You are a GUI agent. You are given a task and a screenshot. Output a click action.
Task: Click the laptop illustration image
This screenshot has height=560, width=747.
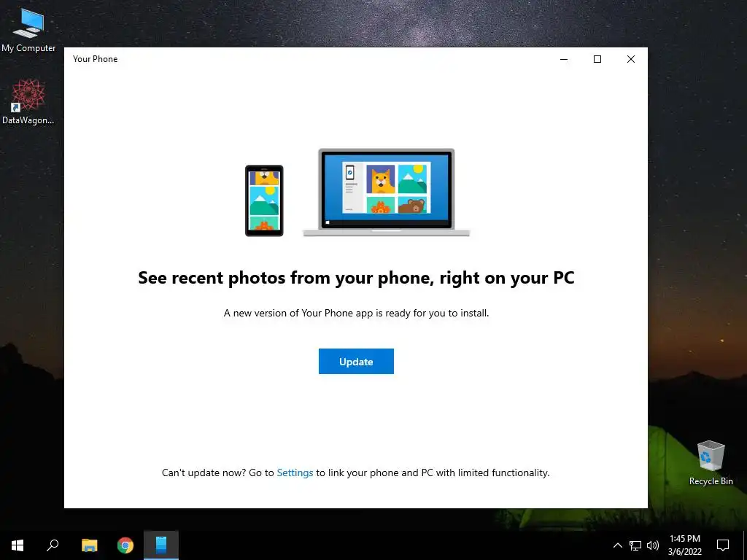[x=387, y=192]
